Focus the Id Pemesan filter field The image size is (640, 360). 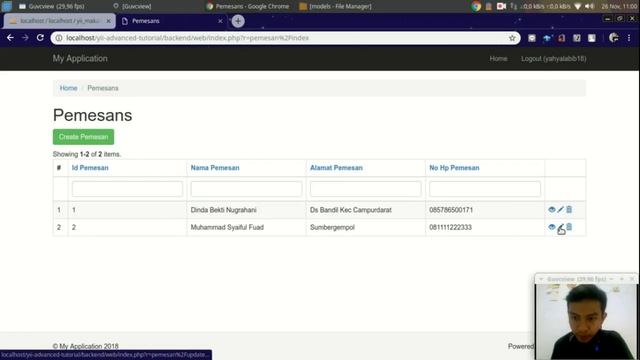pos(127,189)
